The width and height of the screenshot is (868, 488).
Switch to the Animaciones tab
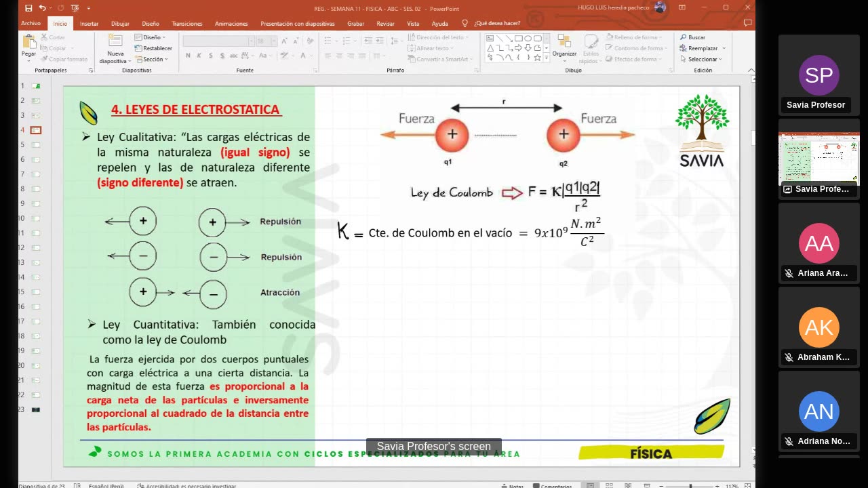(x=231, y=23)
